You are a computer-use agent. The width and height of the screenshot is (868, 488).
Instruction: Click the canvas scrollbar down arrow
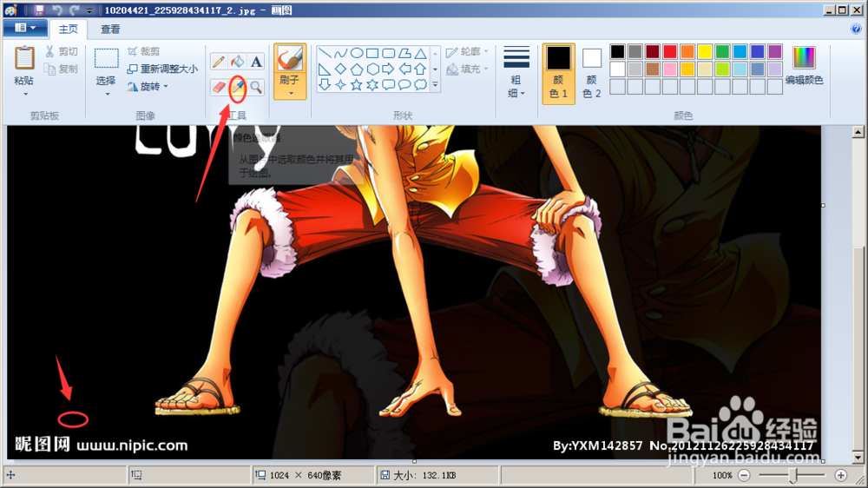858,458
